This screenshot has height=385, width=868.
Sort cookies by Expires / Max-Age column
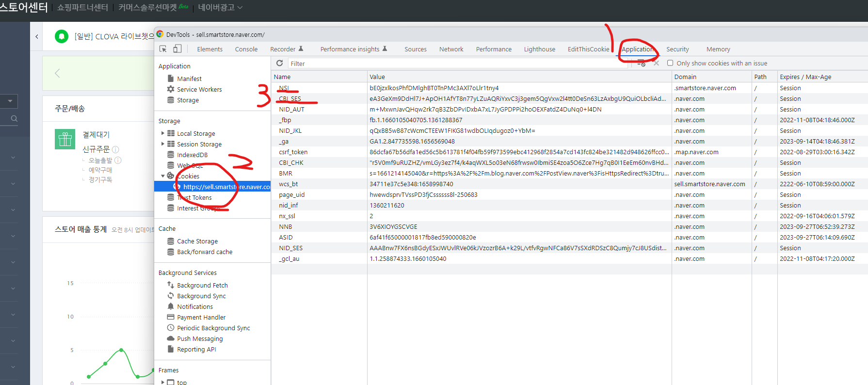click(805, 77)
